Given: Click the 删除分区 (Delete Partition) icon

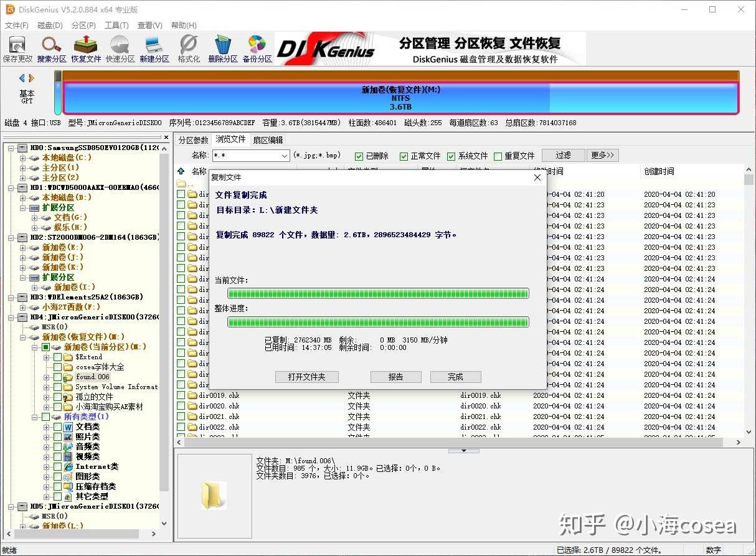Looking at the screenshot, I should (x=223, y=49).
